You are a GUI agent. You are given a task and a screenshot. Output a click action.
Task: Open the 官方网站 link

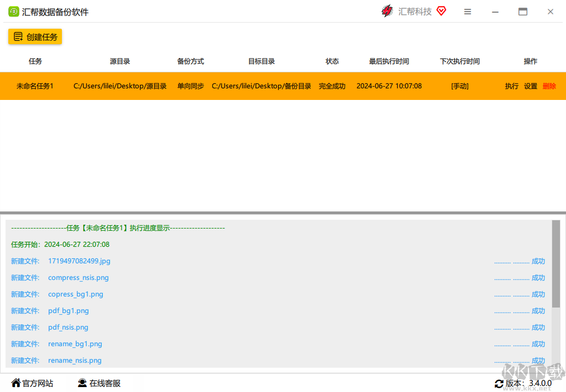[36, 383]
